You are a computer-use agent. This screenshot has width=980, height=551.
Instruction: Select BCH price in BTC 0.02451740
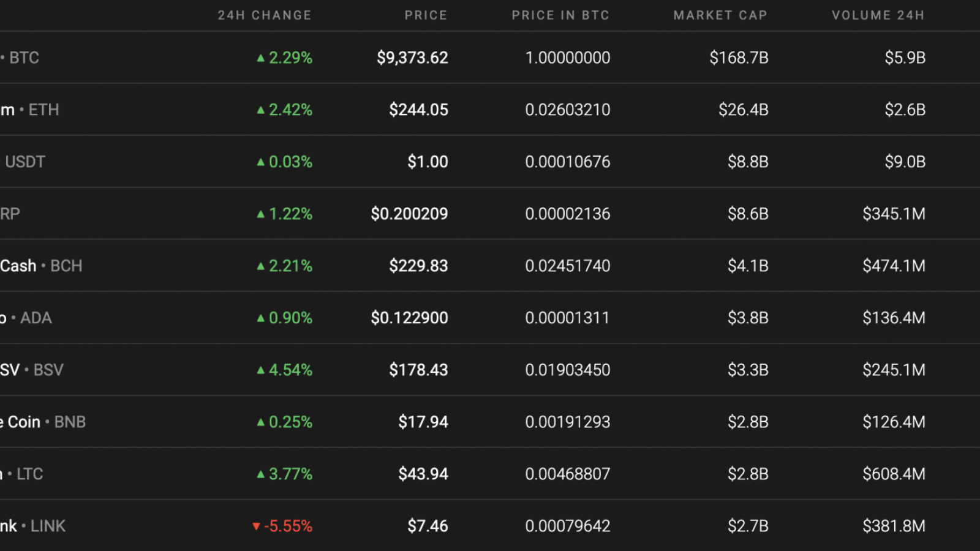[568, 266]
